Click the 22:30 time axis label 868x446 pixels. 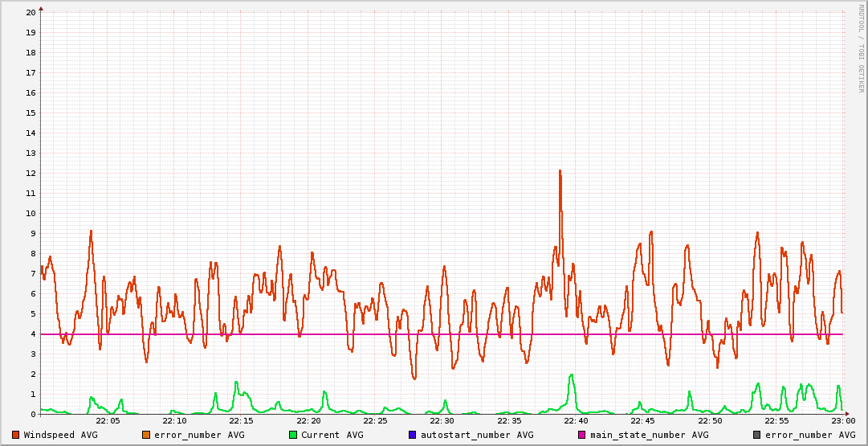(442, 420)
